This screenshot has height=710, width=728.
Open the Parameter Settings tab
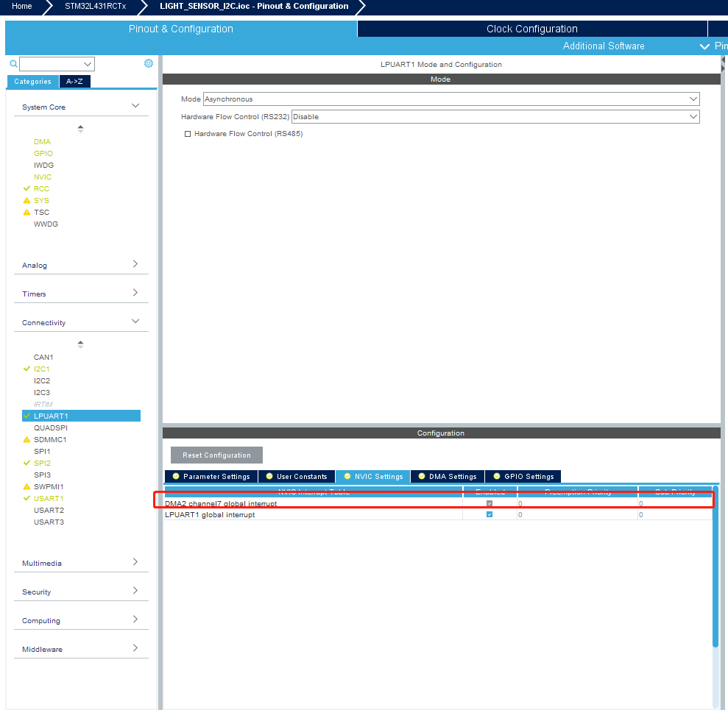(x=211, y=477)
